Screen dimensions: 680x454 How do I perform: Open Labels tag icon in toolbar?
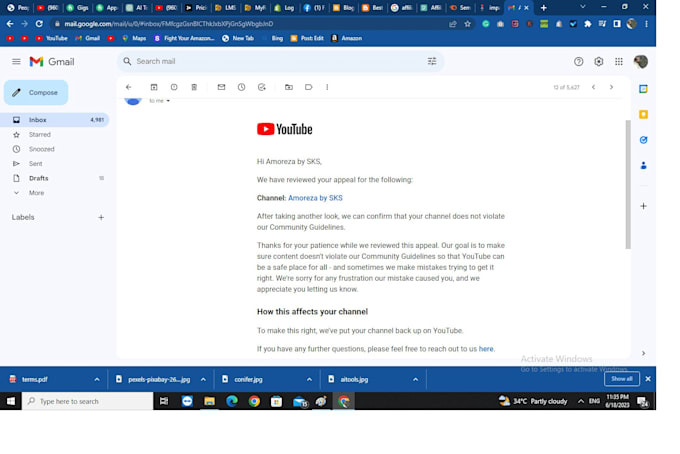(x=308, y=87)
